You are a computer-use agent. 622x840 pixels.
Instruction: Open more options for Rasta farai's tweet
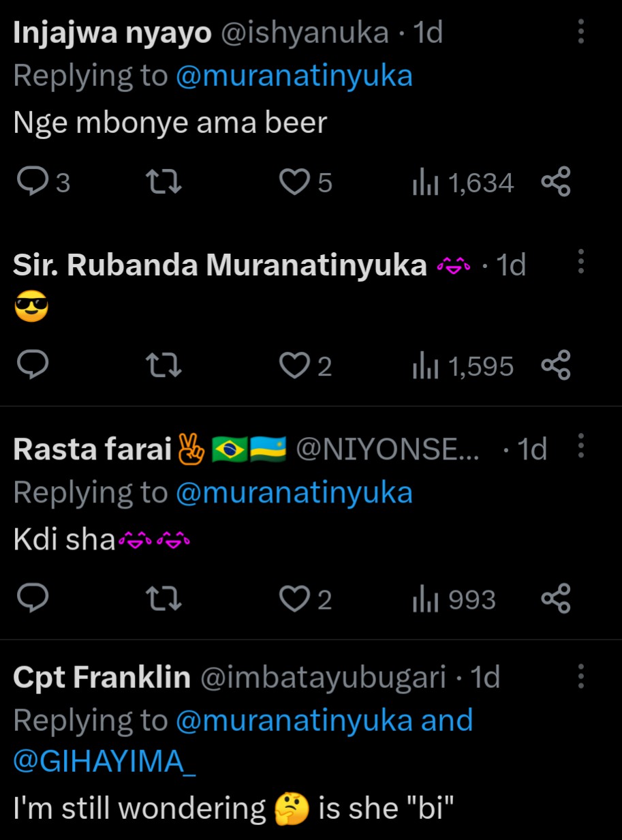580,445
